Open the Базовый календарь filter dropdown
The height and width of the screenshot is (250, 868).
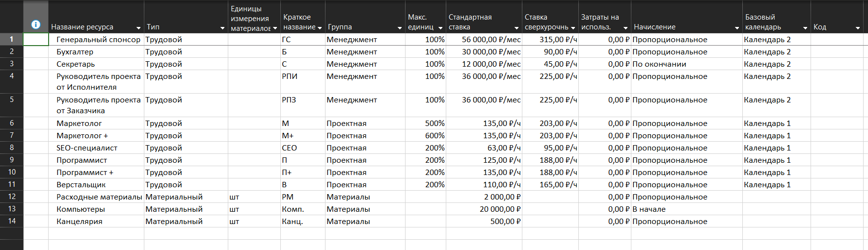pyautogui.click(x=805, y=28)
